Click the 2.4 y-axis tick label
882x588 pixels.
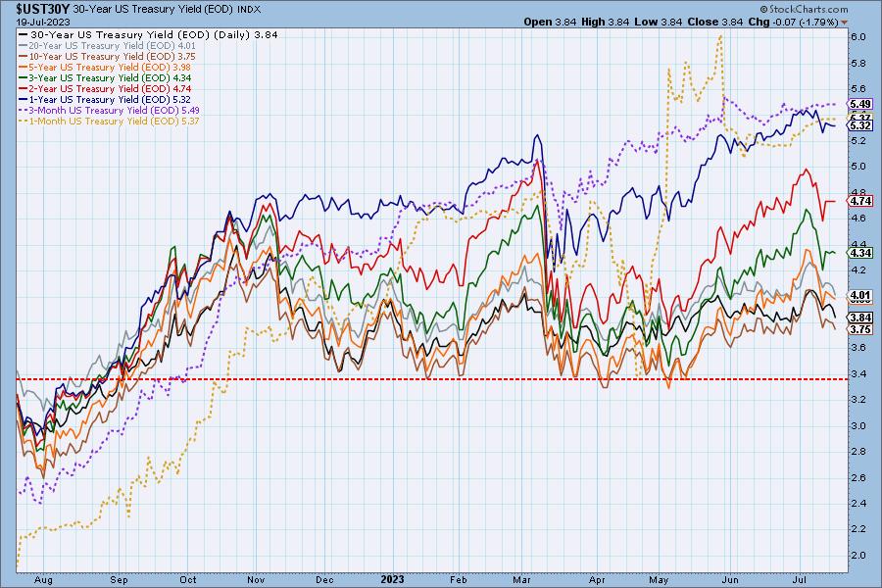pos(858,504)
